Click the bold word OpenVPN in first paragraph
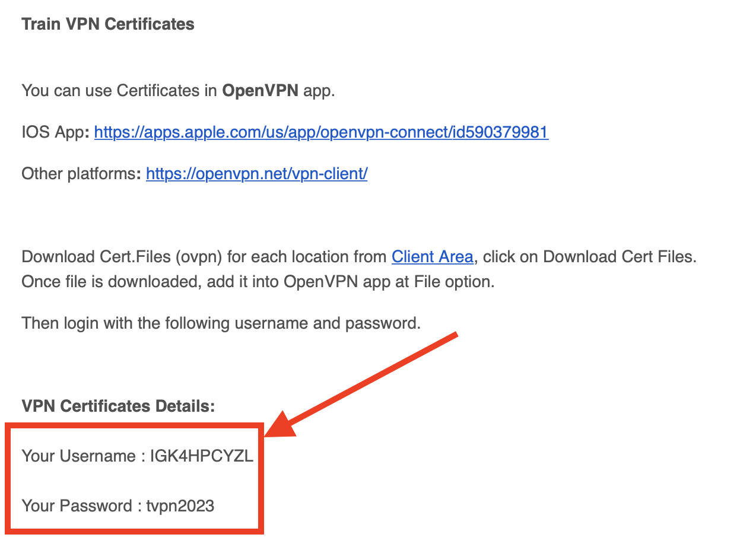Viewport: 756px width, 547px height. 261,91
